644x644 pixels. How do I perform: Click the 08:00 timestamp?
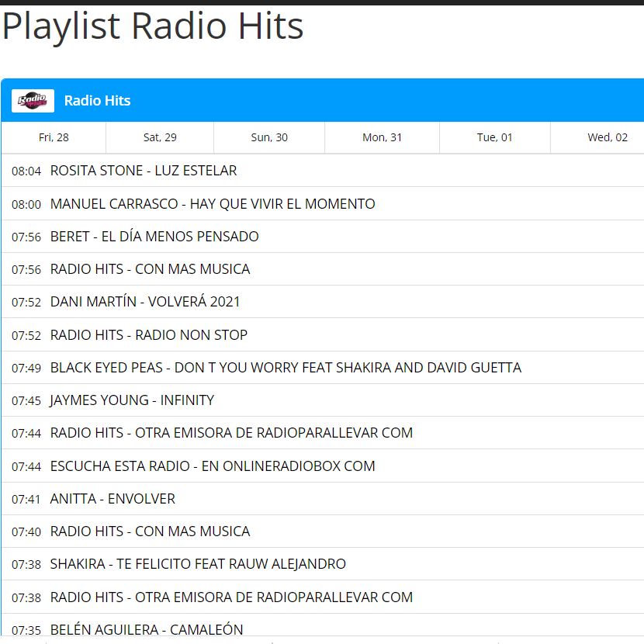tap(26, 204)
